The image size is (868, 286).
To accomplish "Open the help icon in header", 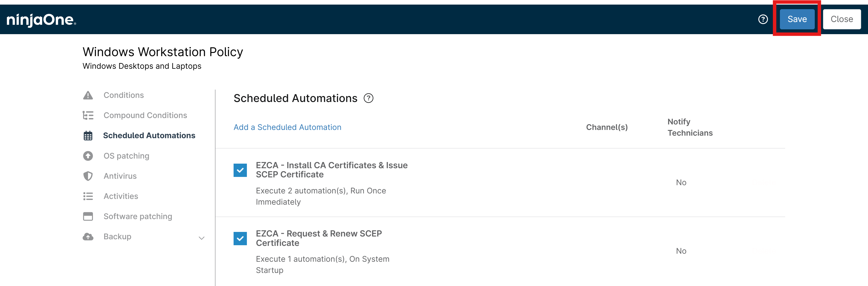I will click(x=763, y=19).
